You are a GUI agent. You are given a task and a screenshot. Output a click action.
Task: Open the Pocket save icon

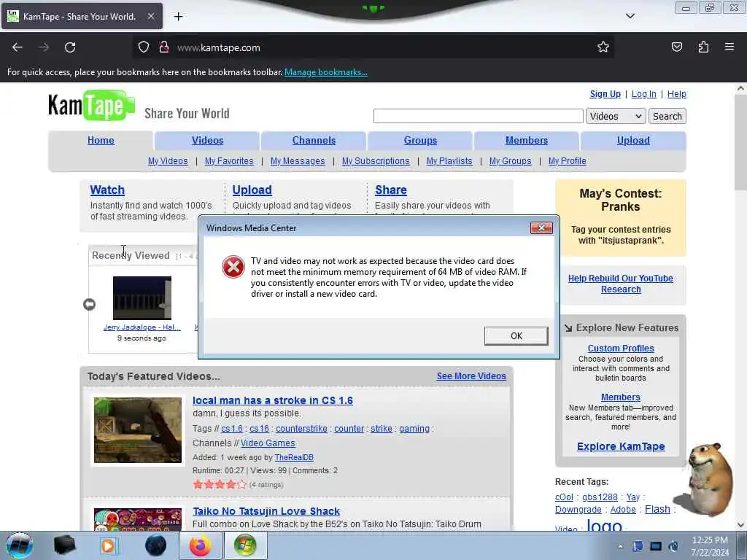(676, 47)
